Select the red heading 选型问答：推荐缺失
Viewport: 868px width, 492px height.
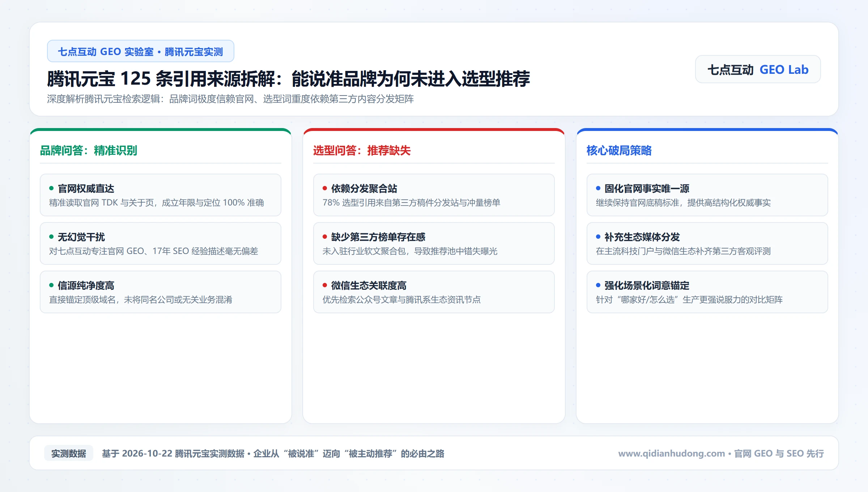pyautogui.click(x=362, y=150)
